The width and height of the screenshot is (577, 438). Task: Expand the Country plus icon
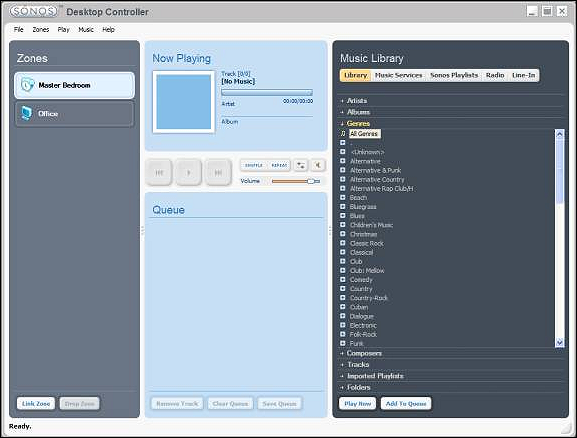pos(343,289)
